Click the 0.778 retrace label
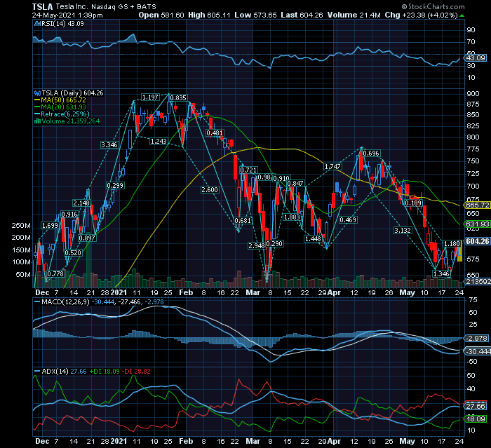This screenshot has width=491, height=448. tap(55, 273)
